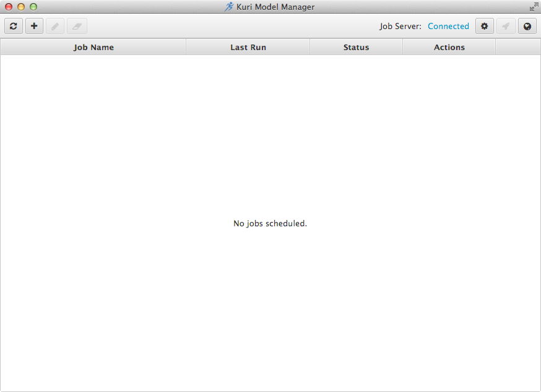Refresh the job list
Screen dimensions: 541x392
pyautogui.click(x=13, y=26)
